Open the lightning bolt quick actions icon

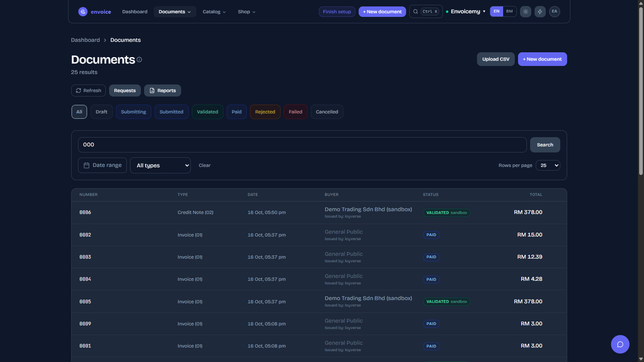point(540,12)
